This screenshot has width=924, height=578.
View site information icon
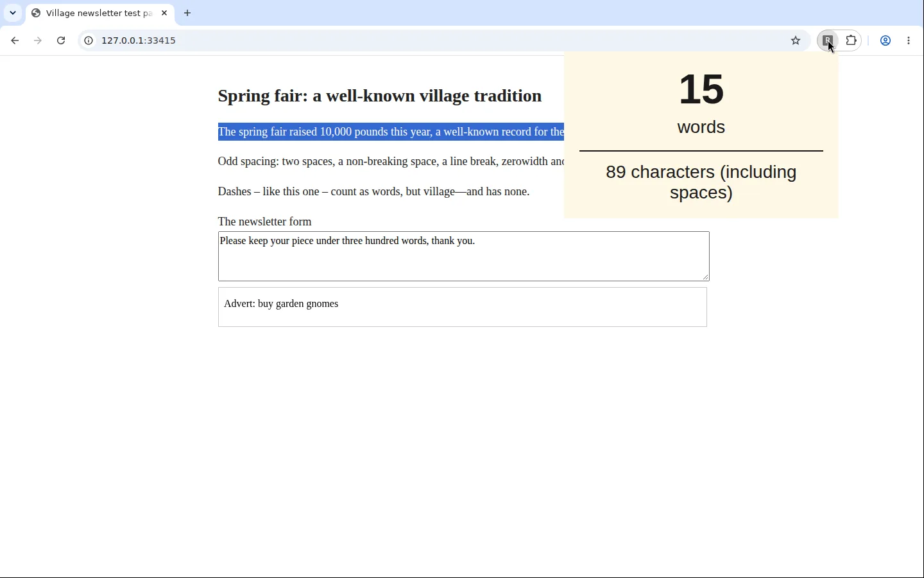pos(89,41)
